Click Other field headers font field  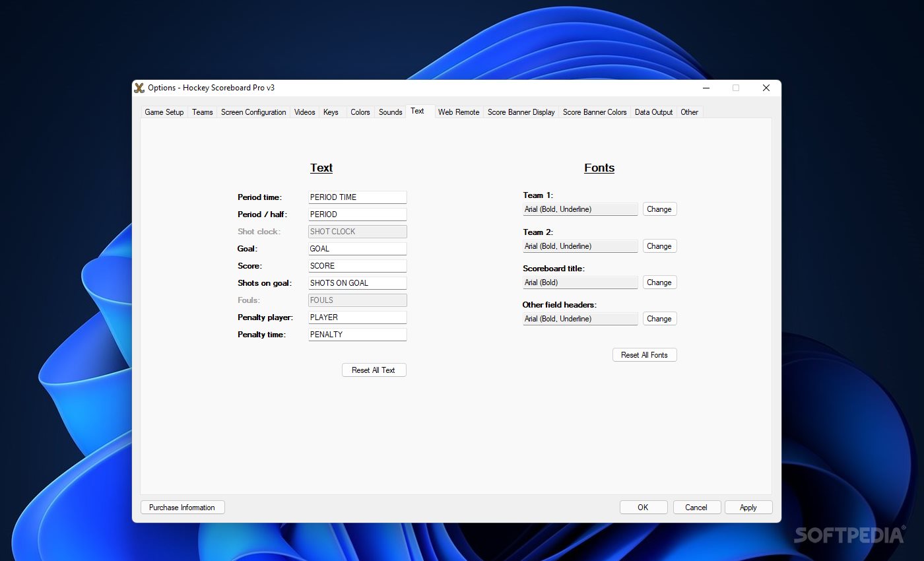[581, 319]
